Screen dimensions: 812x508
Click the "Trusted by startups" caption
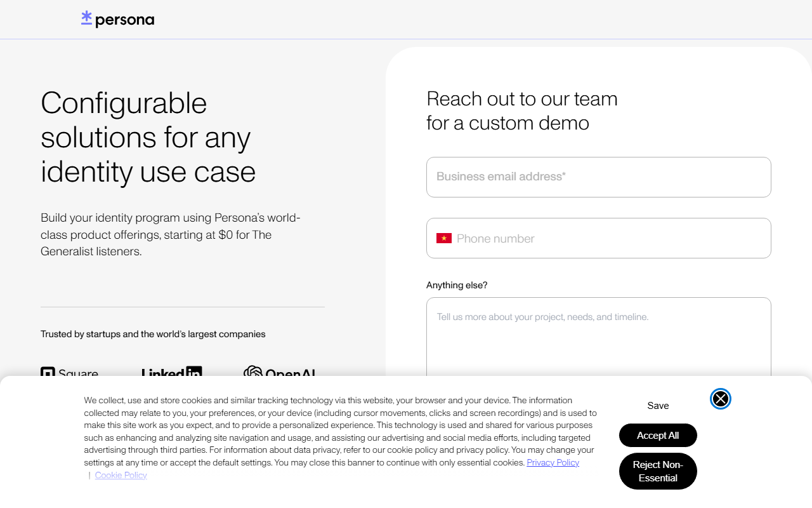[x=153, y=334]
